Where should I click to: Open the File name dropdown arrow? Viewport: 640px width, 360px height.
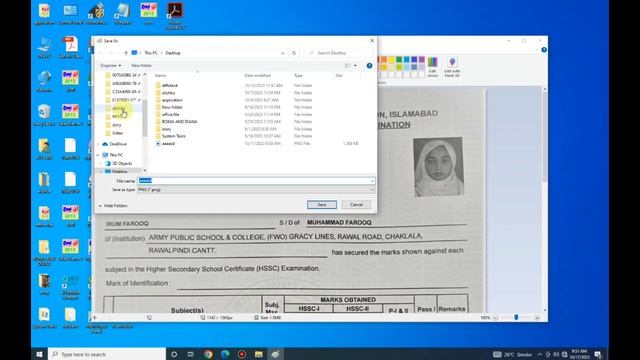click(372, 181)
